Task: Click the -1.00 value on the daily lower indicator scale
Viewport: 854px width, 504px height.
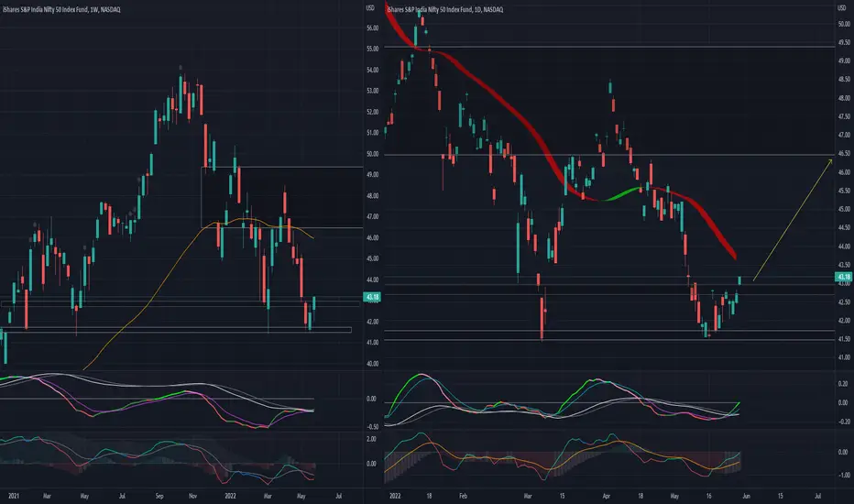Action: point(843,475)
